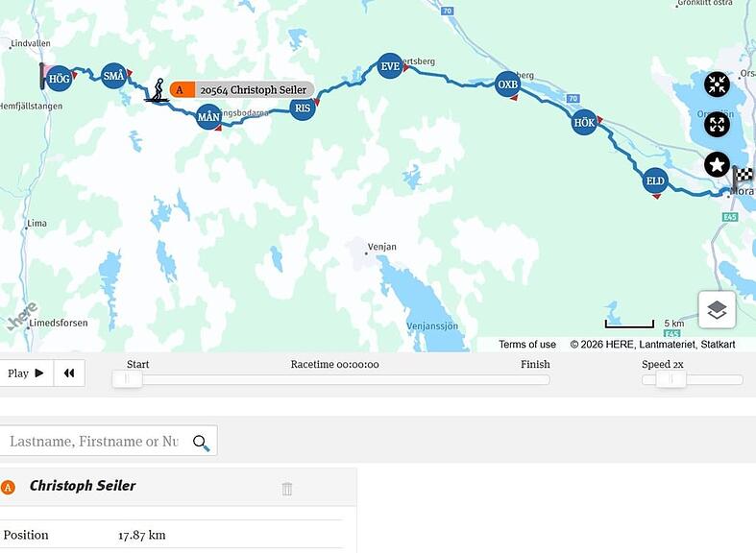The width and height of the screenshot is (756, 553).
Task: Remove Christoph Seiler with trash icon
Action: [x=287, y=489]
